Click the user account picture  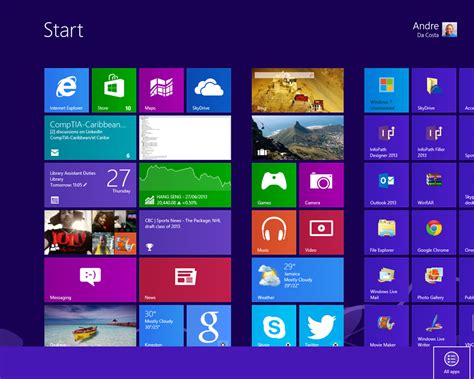[x=450, y=29]
